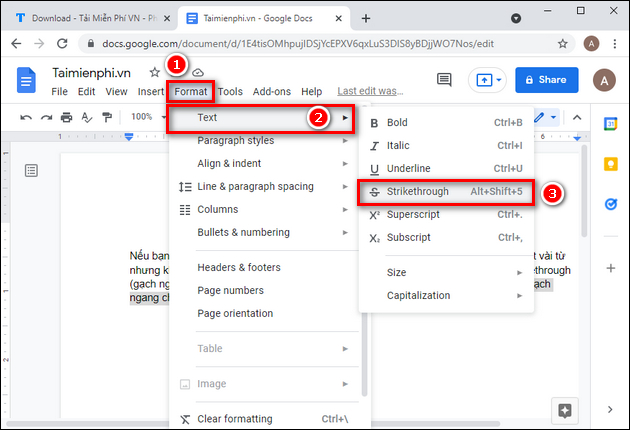Choose Headers & footers
The image size is (630, 430).
[x=264, y=267]
